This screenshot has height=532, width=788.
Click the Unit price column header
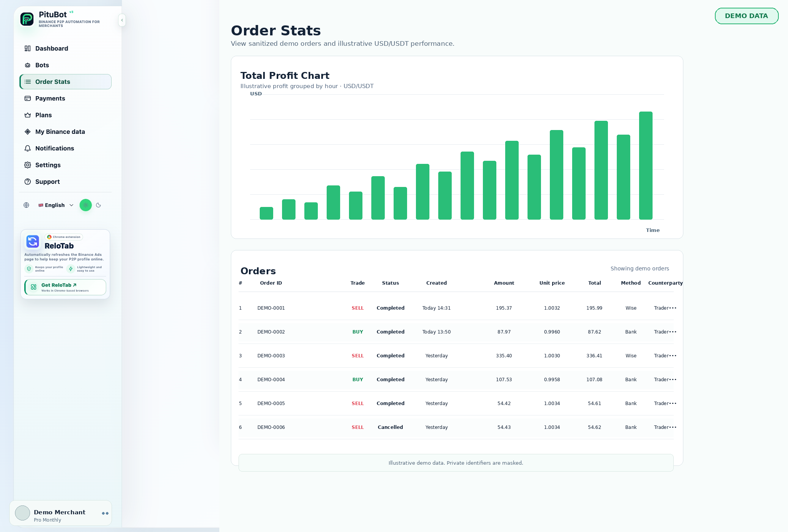[x=552, y=283]
